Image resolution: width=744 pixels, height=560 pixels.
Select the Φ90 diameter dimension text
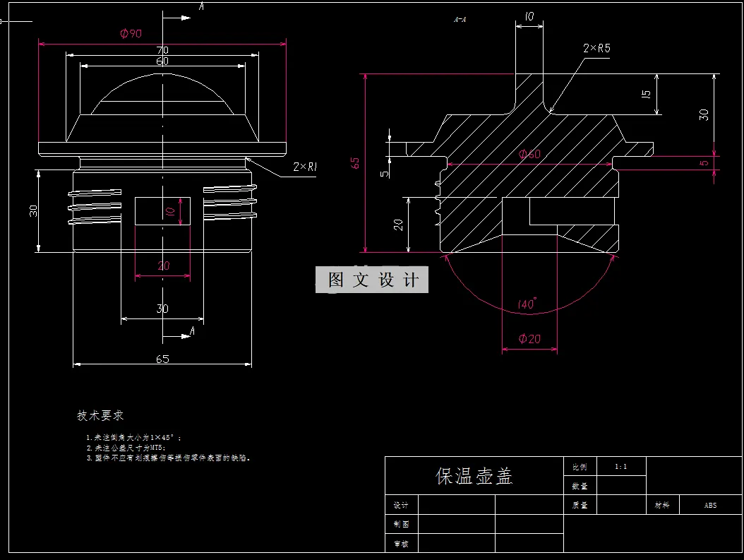[131, 33]
